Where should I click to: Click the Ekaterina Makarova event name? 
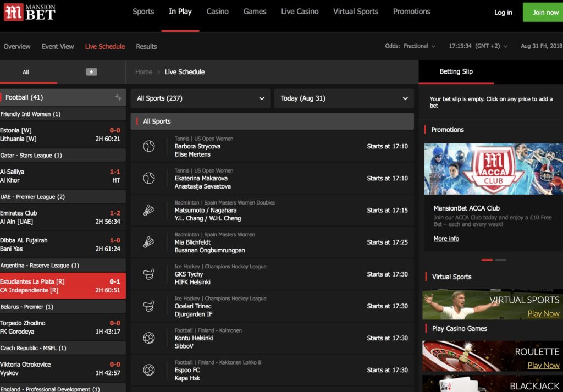tap(201, 179)
